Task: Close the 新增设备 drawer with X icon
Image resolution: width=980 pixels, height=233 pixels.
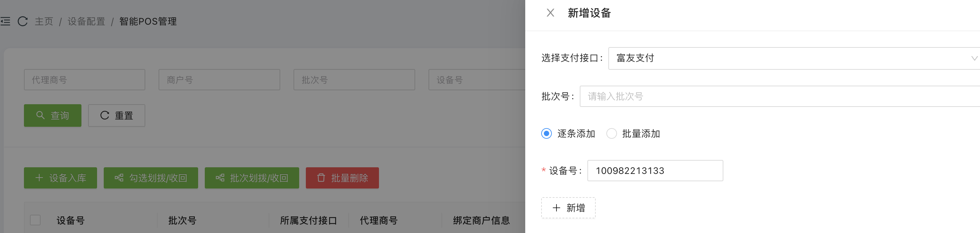Action: click(x=550, y=13)
